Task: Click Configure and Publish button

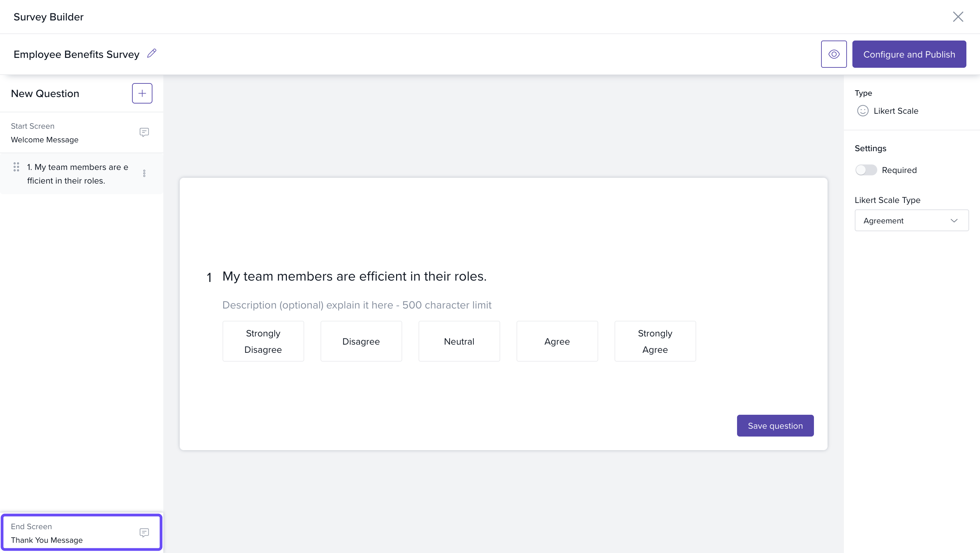Action: coord(909,54)
